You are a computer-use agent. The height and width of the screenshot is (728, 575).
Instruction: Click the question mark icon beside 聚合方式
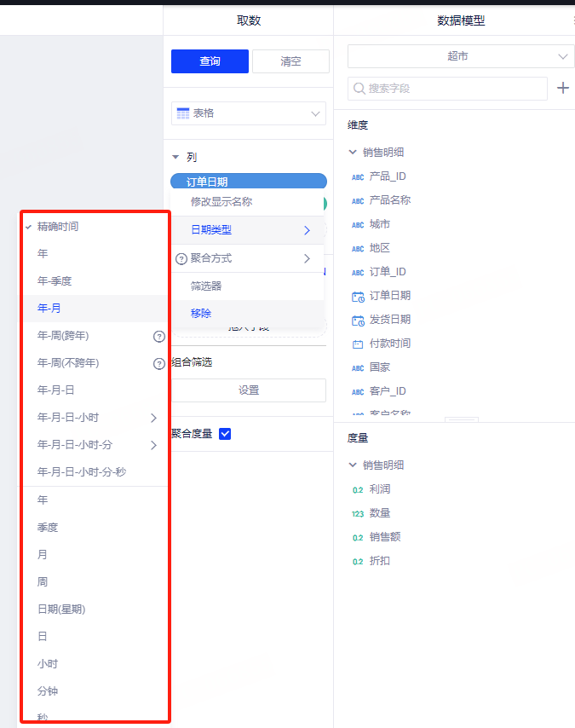[x=181, y=258]
